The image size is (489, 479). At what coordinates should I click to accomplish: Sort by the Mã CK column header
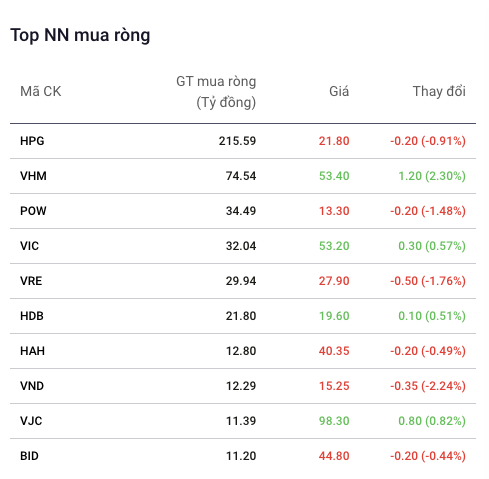point(41,91)
